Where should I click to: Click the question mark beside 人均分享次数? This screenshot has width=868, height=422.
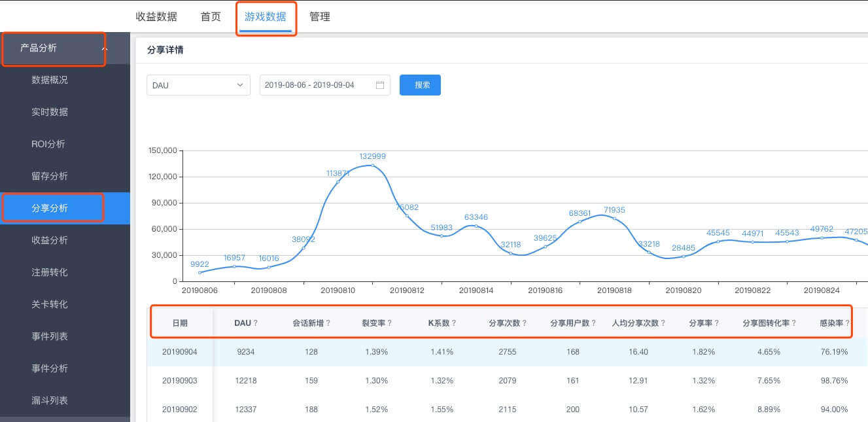pos(663,323)
